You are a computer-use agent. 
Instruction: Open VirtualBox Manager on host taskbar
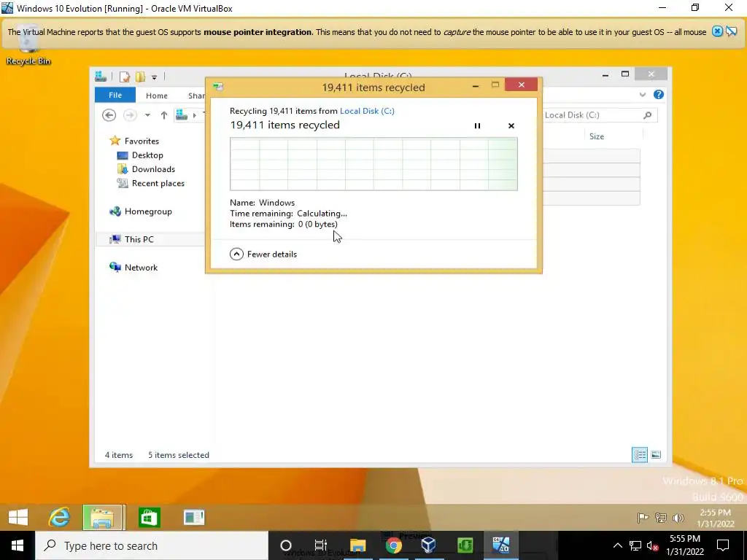pyautogui.click(x=429, y=545)
